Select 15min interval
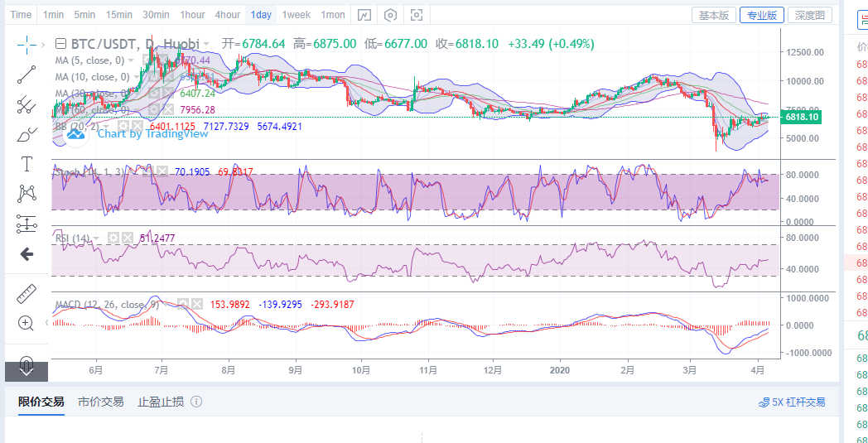This screenshot has height=443, width=868. [118, 15]
